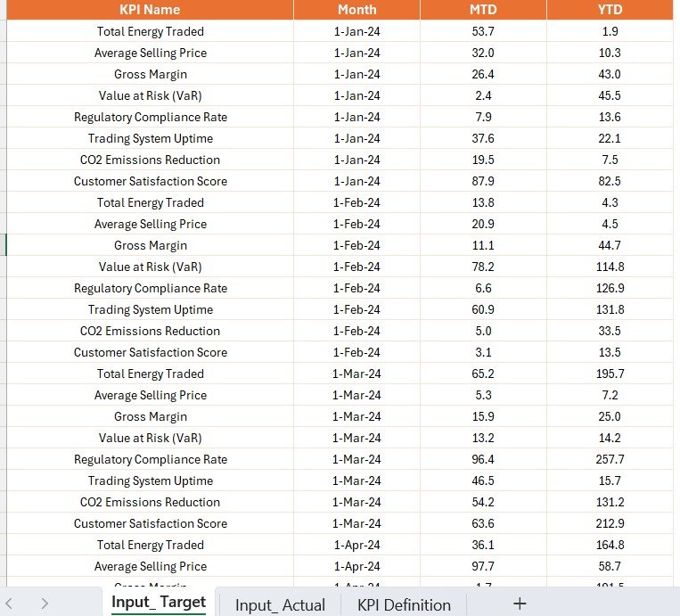
Task: Click the KPI Name column header cell
Action: (x=150, y=10)
